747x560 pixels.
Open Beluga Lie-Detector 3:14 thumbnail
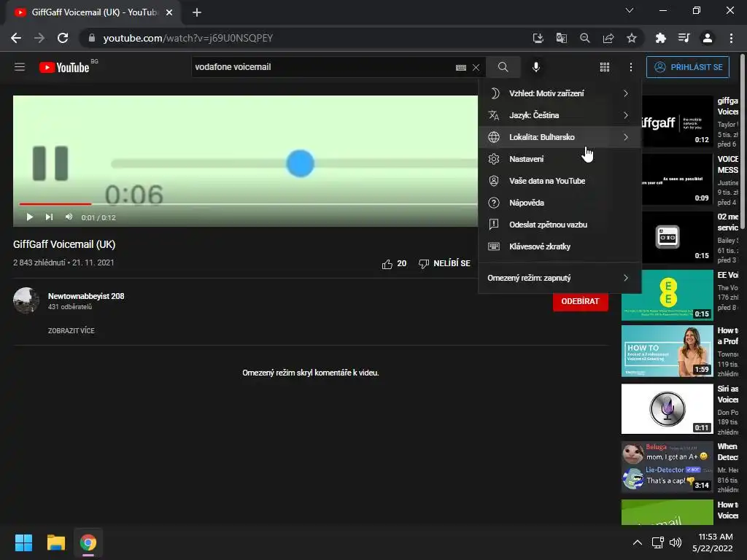pos(667,467)
